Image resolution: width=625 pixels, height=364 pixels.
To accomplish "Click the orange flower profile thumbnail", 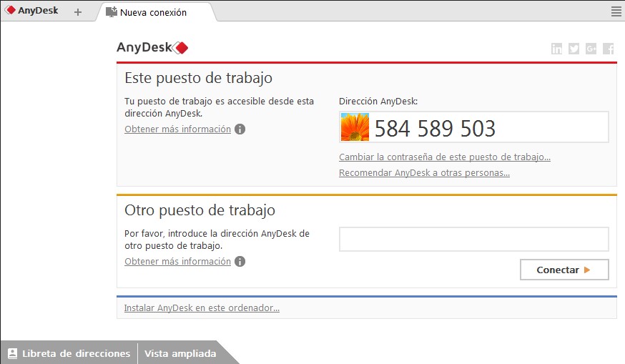I will click(355, 127).
